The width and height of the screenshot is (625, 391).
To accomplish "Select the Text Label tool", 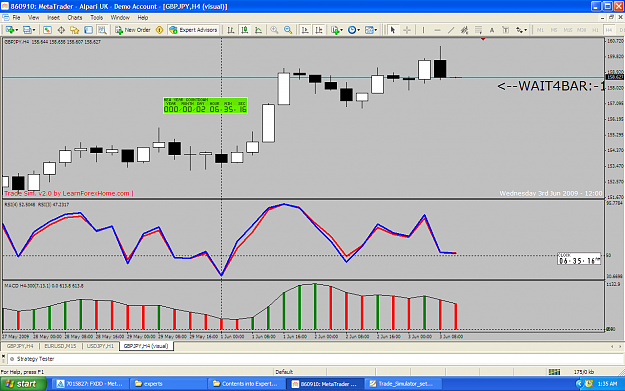I will point(506,30).
